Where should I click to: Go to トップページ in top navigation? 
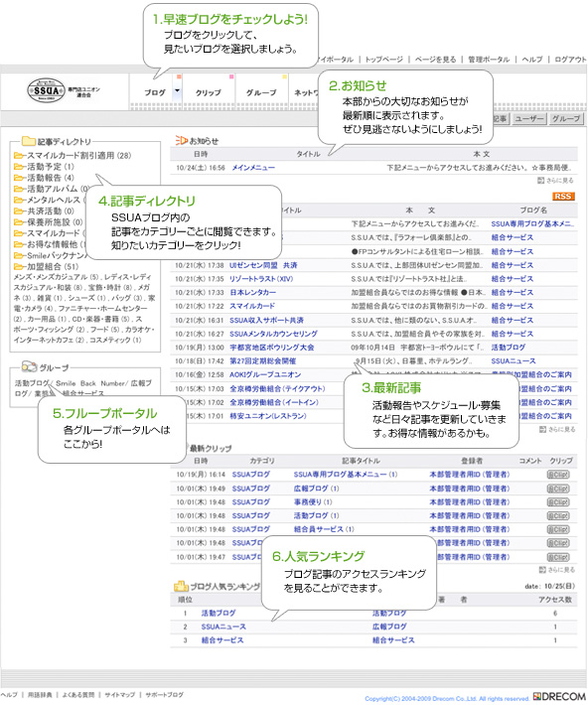pyautogui.click(x=383, y=60)
